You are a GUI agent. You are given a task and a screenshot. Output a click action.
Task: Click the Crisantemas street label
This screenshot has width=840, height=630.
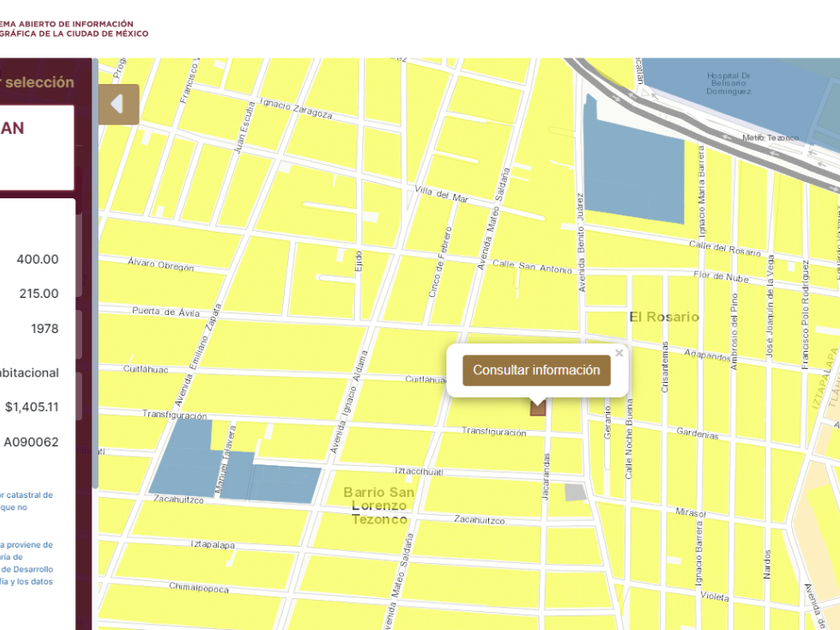coord(665,367)
